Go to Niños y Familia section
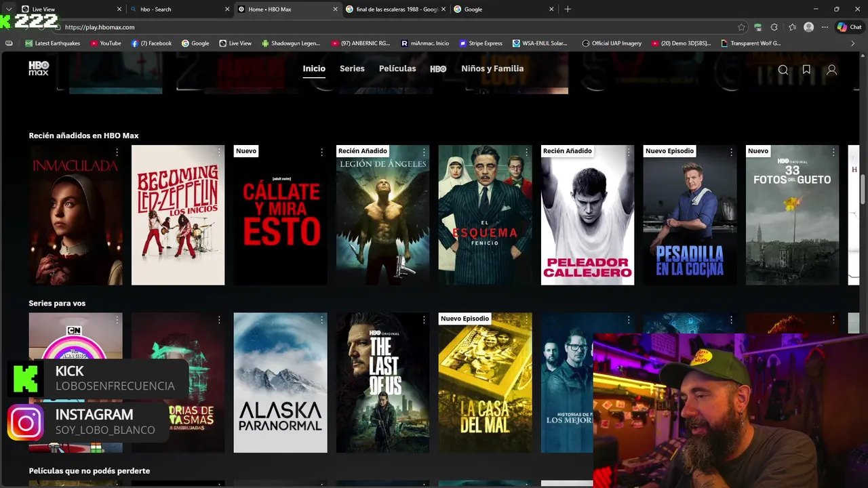868x488 pixels. [492, 68]
